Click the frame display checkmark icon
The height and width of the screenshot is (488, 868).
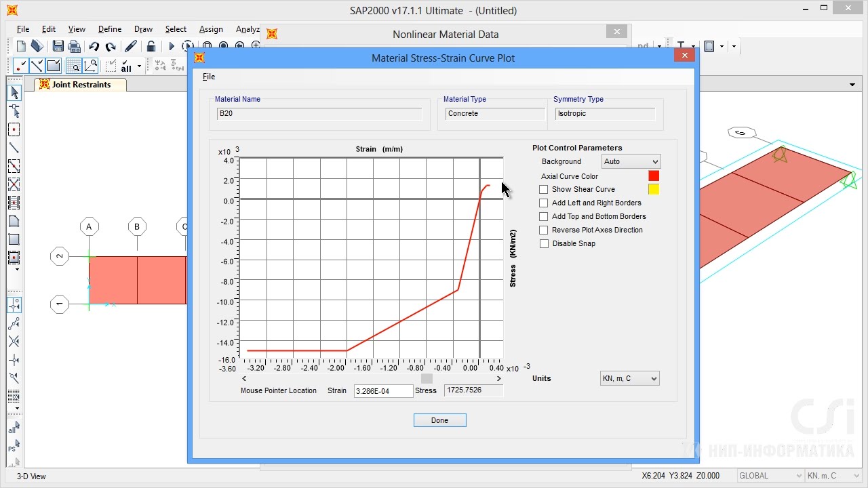pyautogui.click(x=37, y=66)
